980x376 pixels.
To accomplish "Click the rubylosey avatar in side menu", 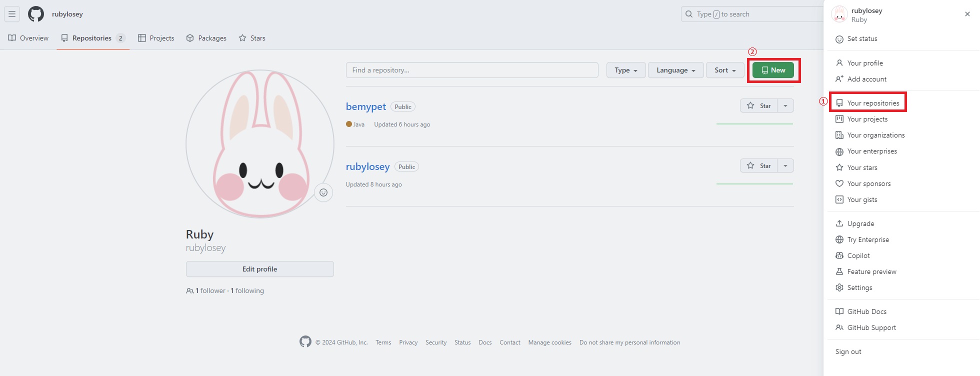I will [x=839, y=14].
